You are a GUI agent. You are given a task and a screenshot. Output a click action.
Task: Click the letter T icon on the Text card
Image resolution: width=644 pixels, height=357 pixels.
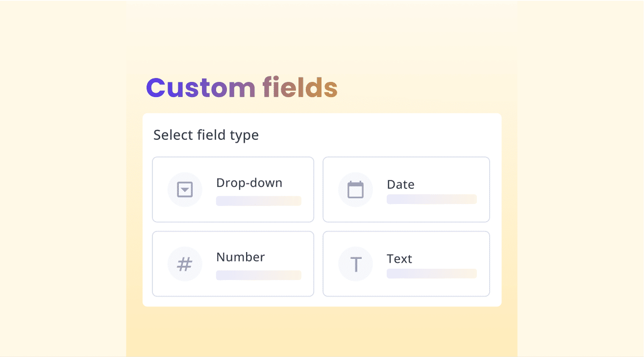355,264
